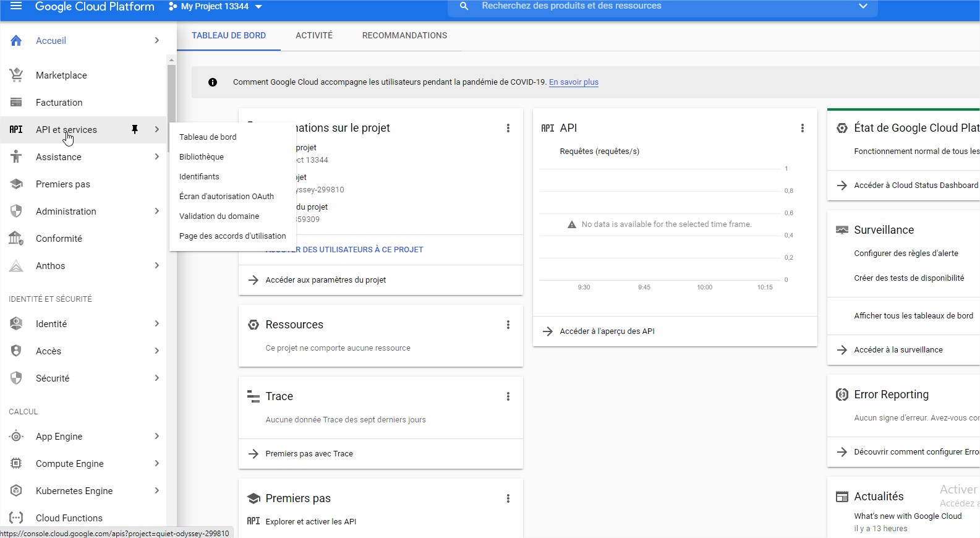Switch to the RECOMMANDATIONS tab

point(404,35)
